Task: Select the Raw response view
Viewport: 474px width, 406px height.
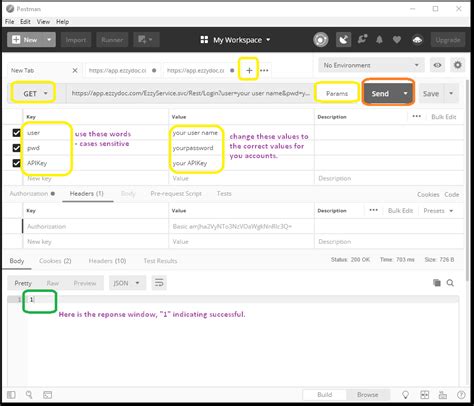Action: pos(53,283)
